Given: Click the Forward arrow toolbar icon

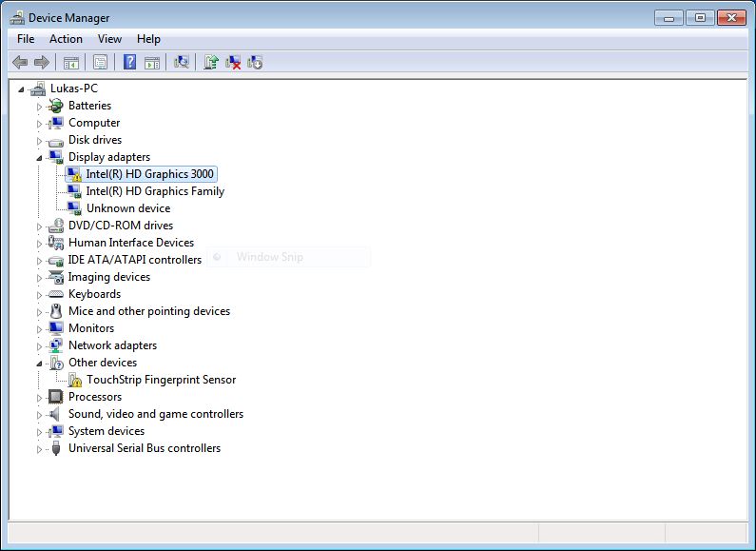Looking at the screenshot, I should point(42,62).
